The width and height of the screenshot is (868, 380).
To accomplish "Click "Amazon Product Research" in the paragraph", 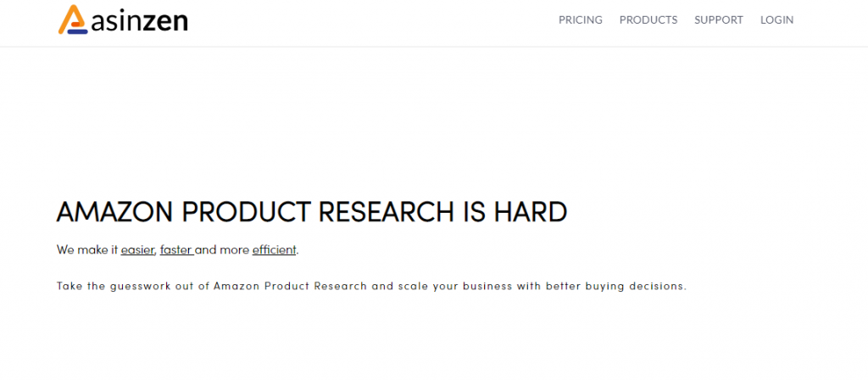I will pyautogui.click(x=290, y=287).
